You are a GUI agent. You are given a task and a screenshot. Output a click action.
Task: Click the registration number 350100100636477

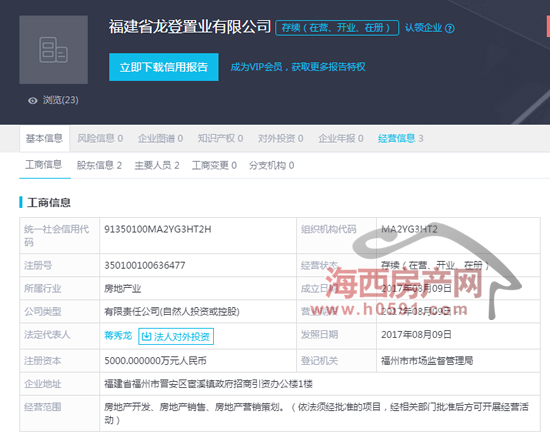point(145,266)
